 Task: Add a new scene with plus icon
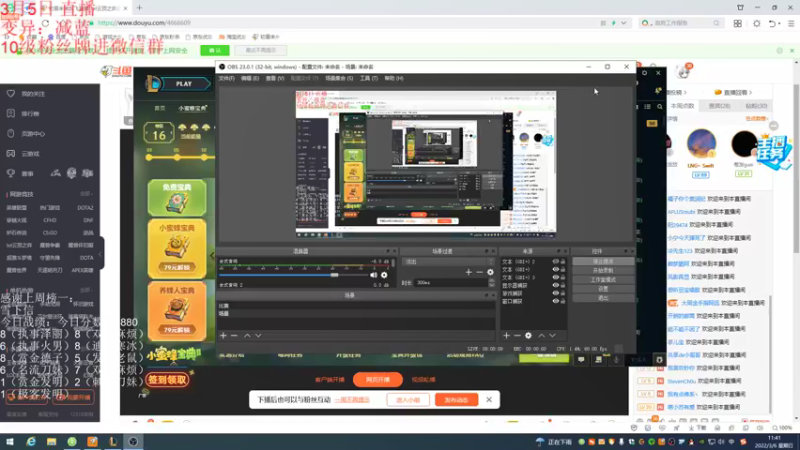223,336
